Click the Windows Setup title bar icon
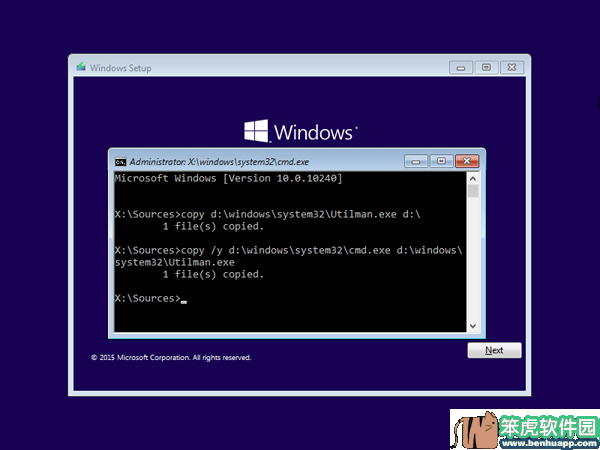The height and width of the screenshot is (450, 600). tap(81, 67)
